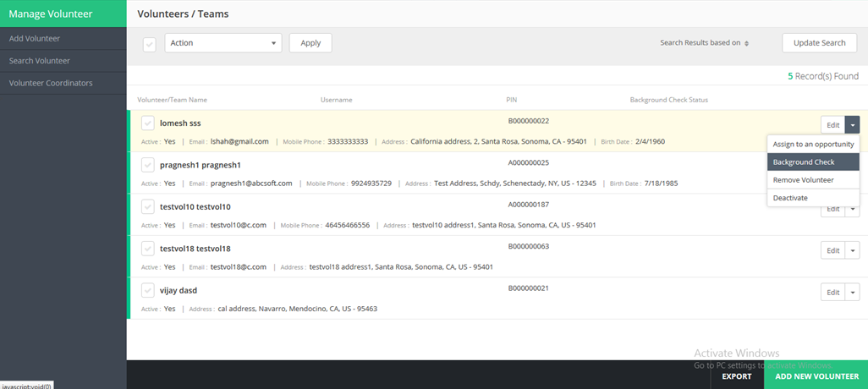Click PIN B000000022
The height and width of the screenshot is (389, 868).
(x=528, y=121)
